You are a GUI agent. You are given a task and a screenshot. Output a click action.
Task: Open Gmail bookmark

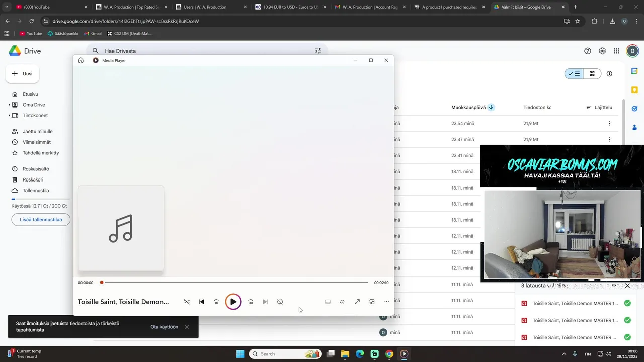coord(92,33)
